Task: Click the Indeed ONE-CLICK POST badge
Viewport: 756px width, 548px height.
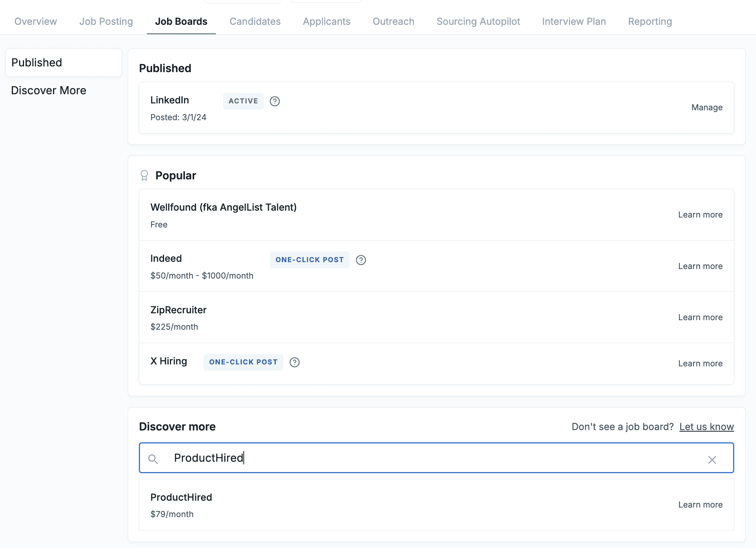Action: point(309,260)
